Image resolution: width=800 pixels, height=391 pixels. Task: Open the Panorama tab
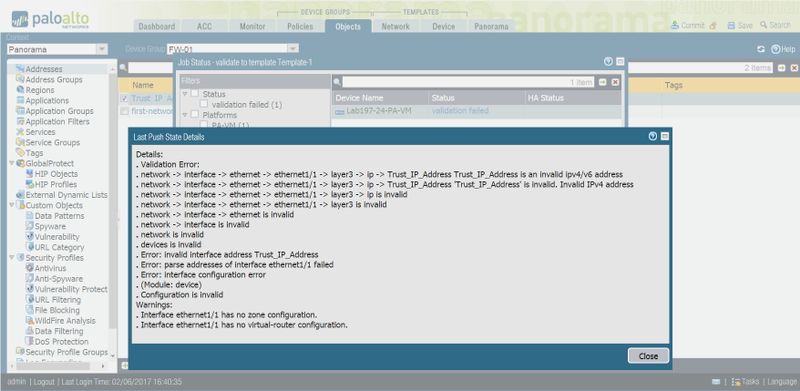491,27
